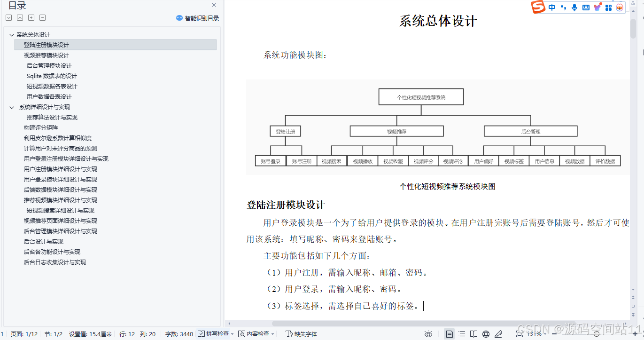
Task: Switch to outline view icon
Action: 462,334
